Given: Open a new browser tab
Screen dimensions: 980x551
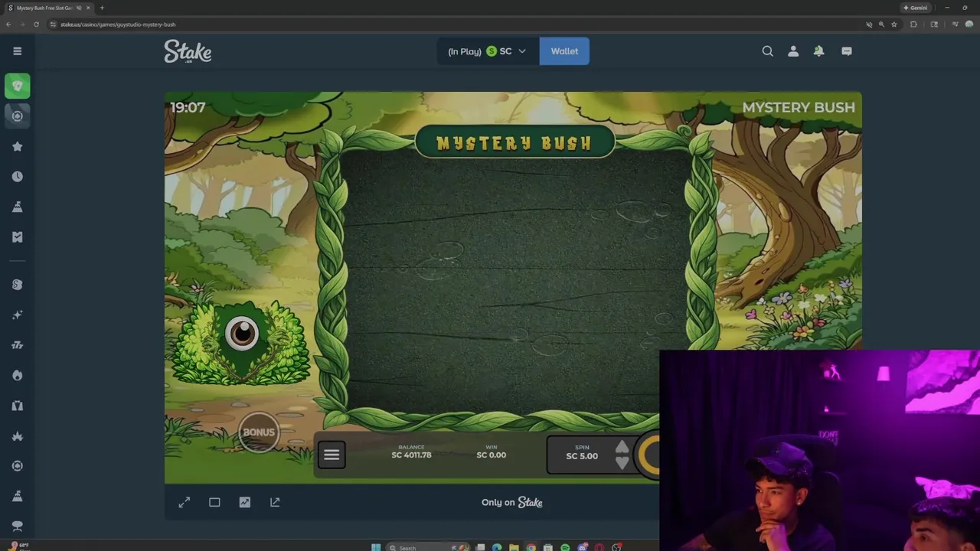Looking at the screenshot, I should coord(102,8).
